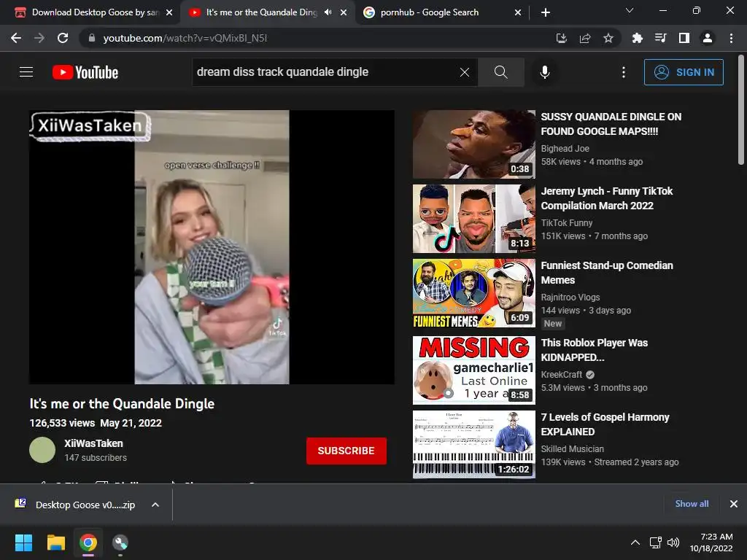Open title 'This Roblox Player Was KIDNAPPED...'
The image size is (747, 560).
[594, 350]
